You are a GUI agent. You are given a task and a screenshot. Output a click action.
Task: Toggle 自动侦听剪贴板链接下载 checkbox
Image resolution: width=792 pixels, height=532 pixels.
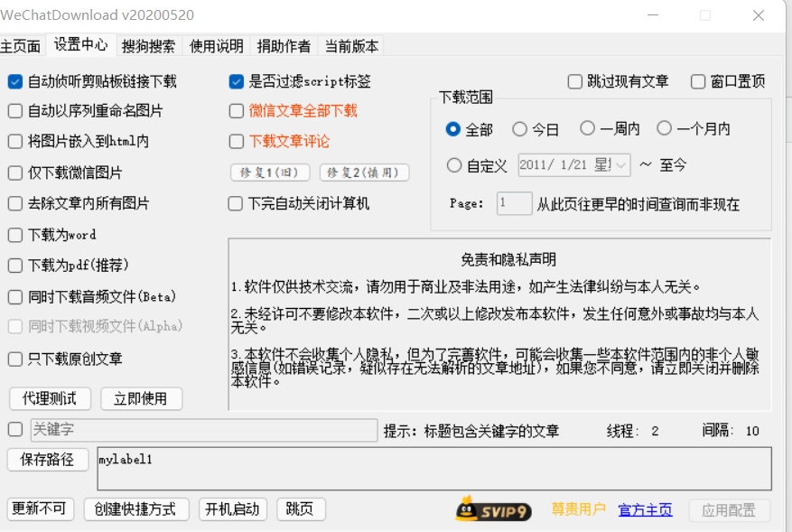[15, 81]
